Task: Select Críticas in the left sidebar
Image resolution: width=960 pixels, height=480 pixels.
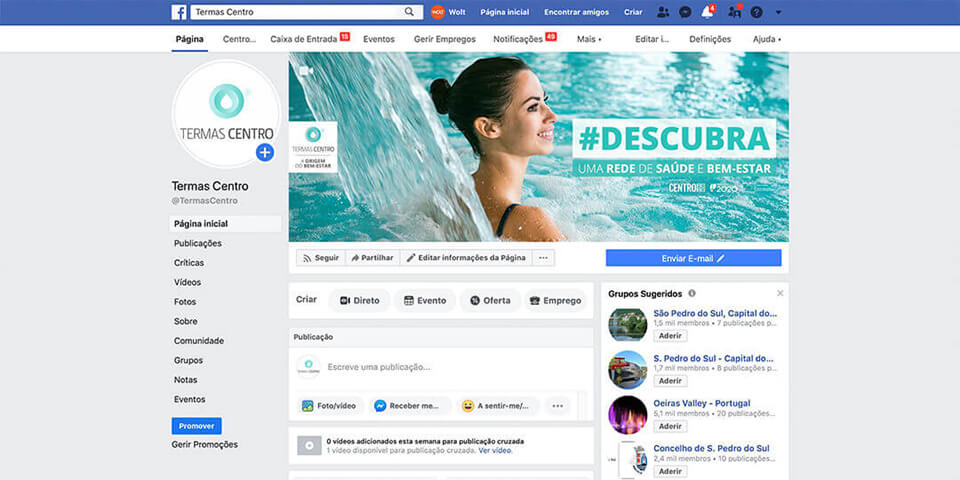Action: [188, 263]
